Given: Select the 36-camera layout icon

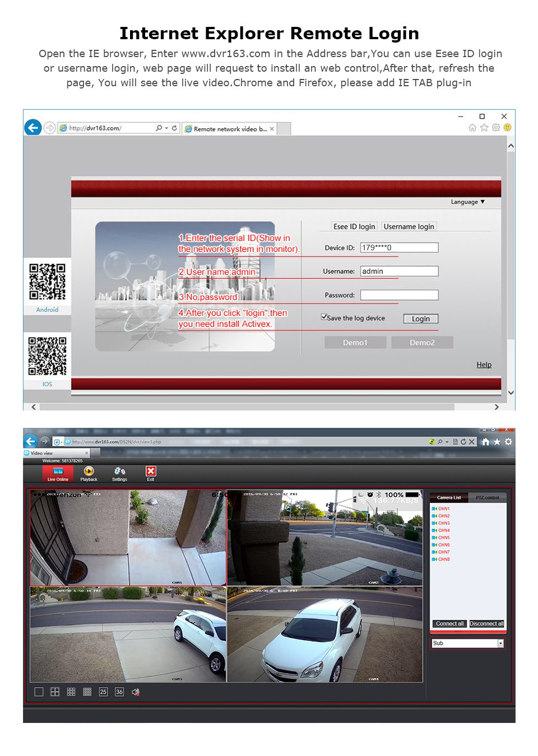Looking at the screenshot, I should [x=119, y=692].
